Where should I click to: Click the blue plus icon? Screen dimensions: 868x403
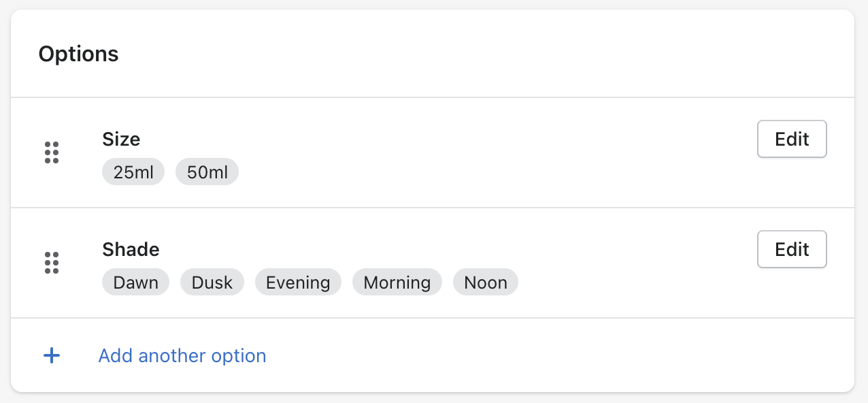(x=52, y=355)
